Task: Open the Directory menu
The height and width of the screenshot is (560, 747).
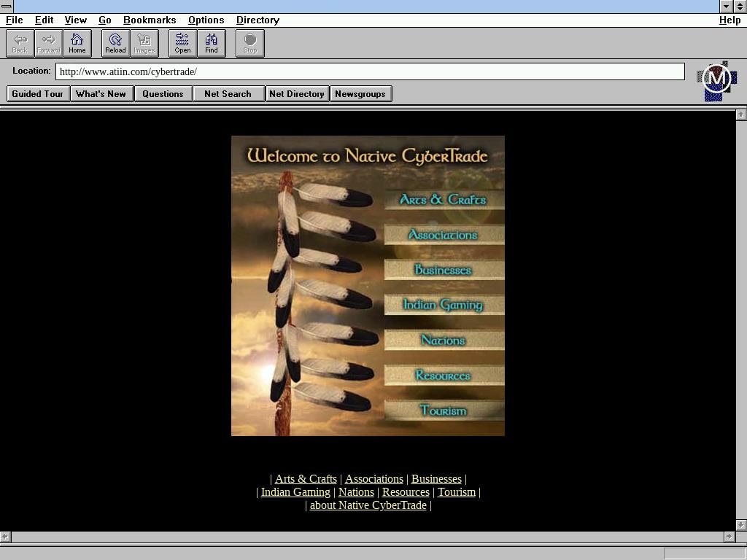Action: pyautogui.click(x=258, y=20)
